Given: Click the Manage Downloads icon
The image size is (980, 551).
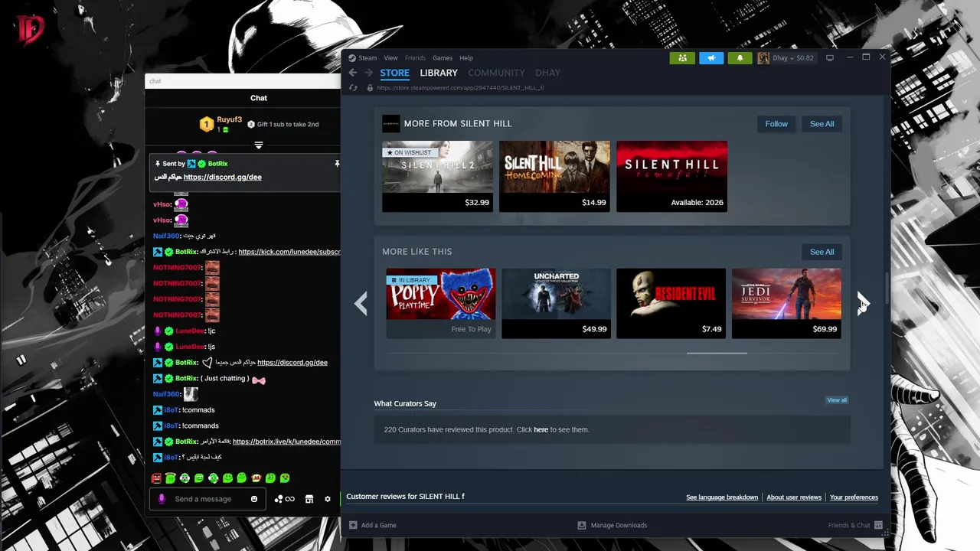Looking at the screenshot, I should pos(582,525).
